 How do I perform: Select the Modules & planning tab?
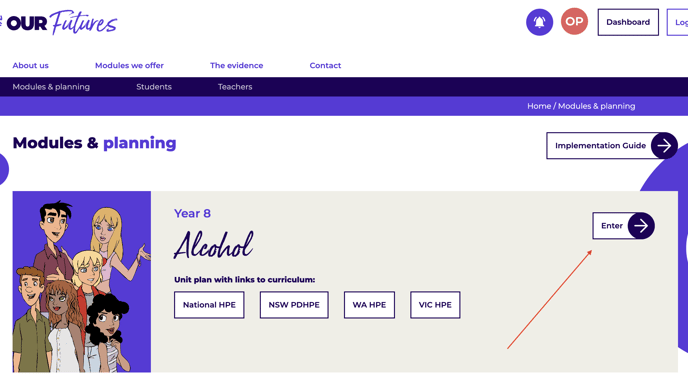51,87
